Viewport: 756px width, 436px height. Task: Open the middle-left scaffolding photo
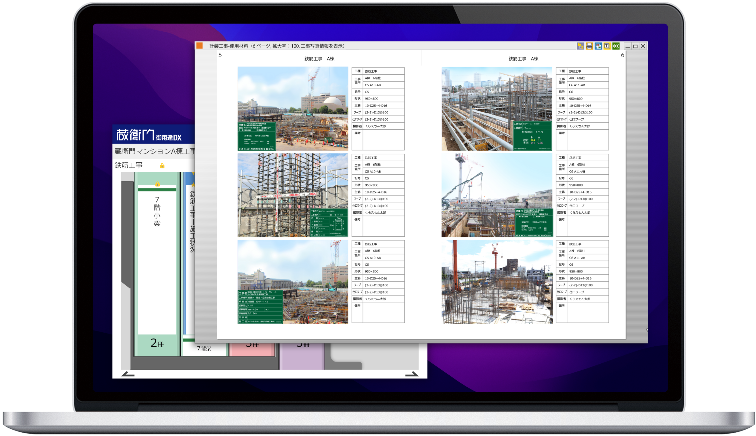pyautogui.click(x=292, y=195)
